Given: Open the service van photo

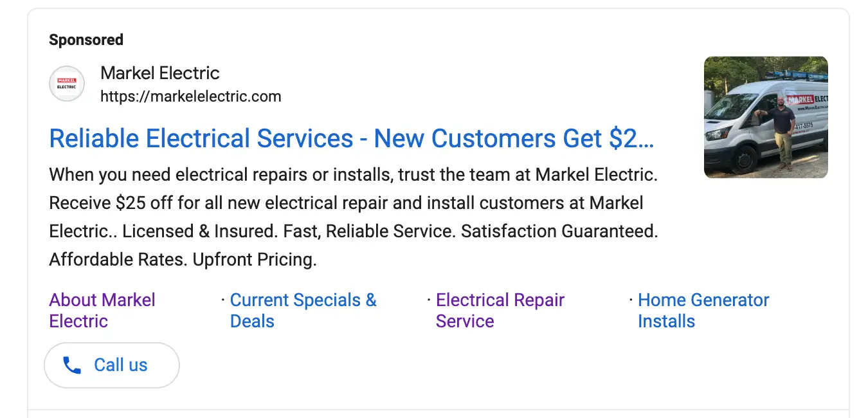Looking at the screenshot, I should coord(765,116).
